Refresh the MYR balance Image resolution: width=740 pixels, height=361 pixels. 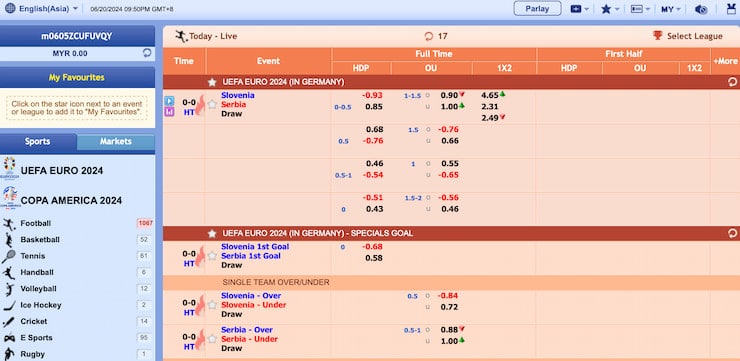click(x=147, y=53)
